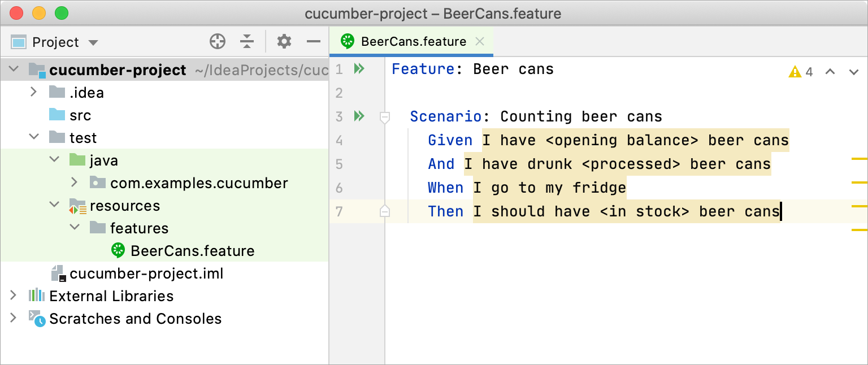Hide the Project tool window with minus icon
The image size is (868, 365).
click(314, 42)
